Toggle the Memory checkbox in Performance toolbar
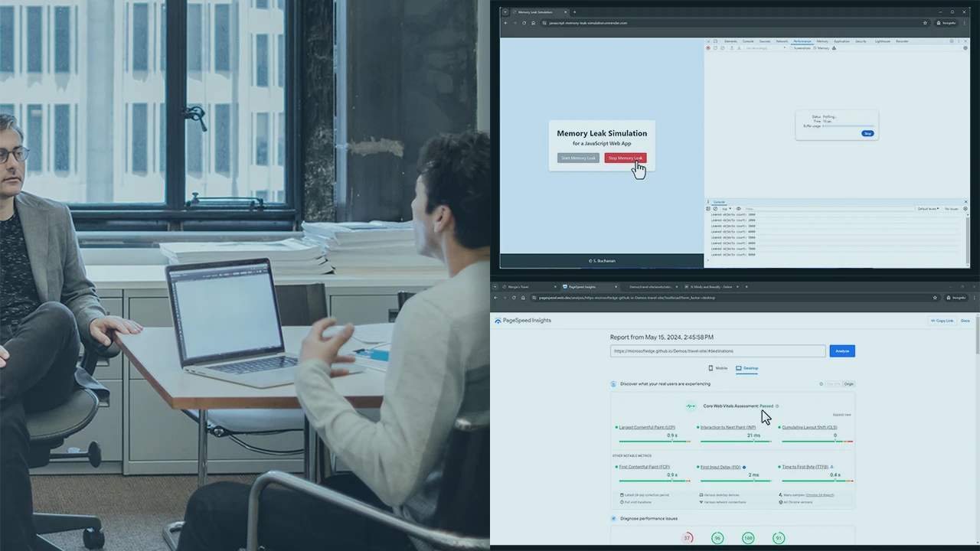This screenshot has height=551, width=980. [815, 48]
